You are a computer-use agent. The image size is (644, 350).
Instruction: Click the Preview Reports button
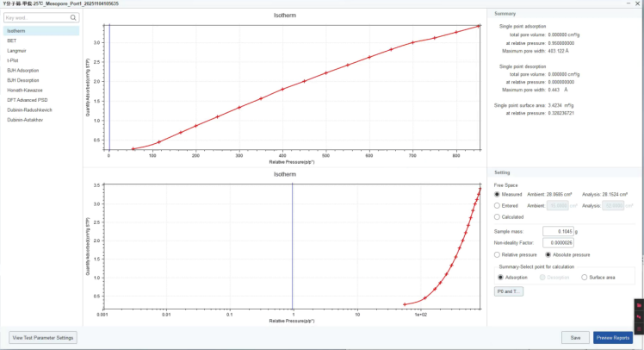point(613,337)
